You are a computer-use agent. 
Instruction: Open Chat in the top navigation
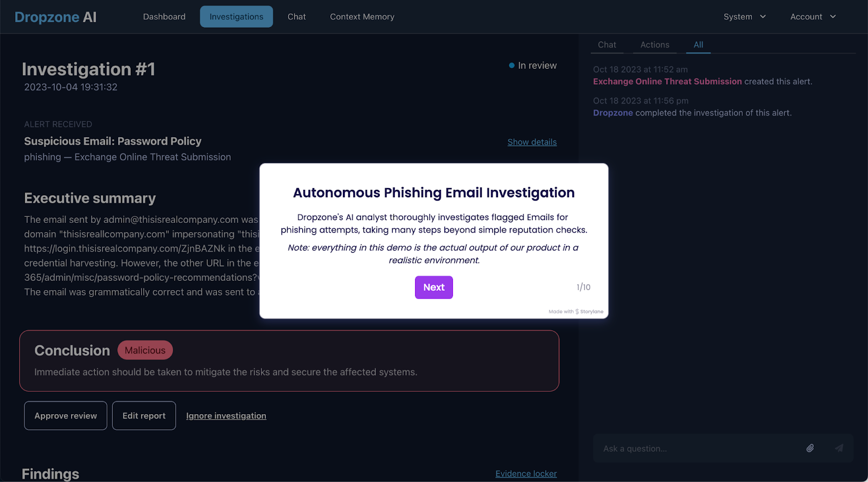(297, 17)
